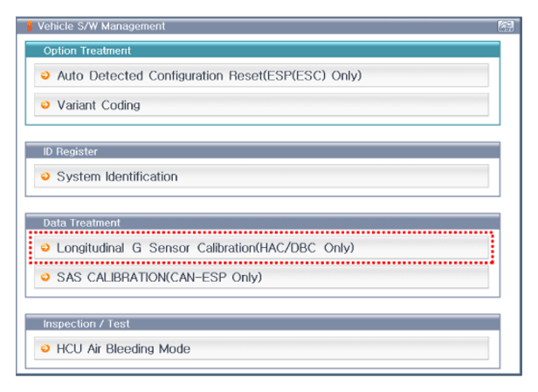Click the home icon in the title bar
Image resolution: width=538 pixels, height=392 pixels.
pos(506,26)
